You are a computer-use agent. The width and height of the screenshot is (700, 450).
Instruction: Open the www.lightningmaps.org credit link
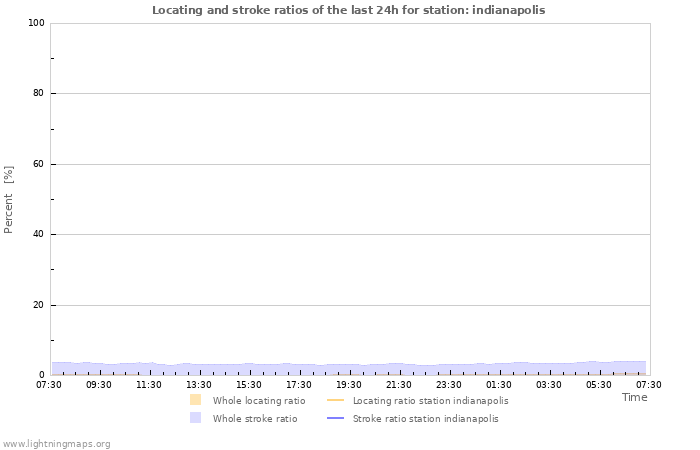(56, 444)
